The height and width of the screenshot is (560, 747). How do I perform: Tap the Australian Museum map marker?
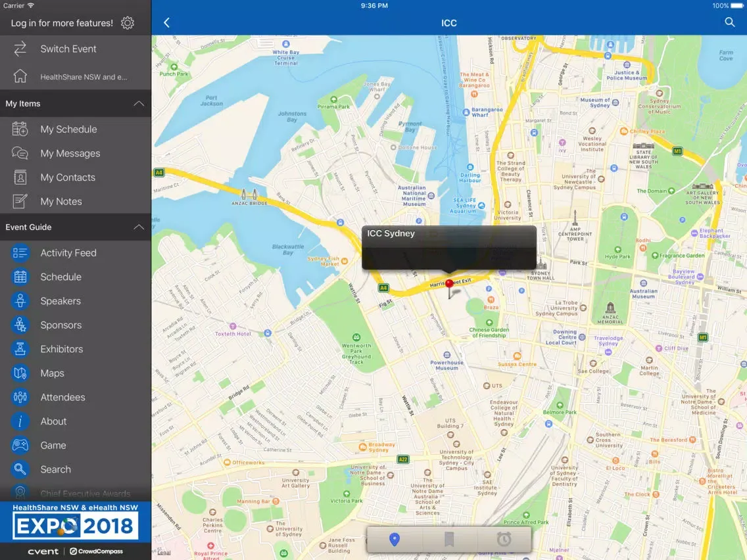tap(643, 283)
